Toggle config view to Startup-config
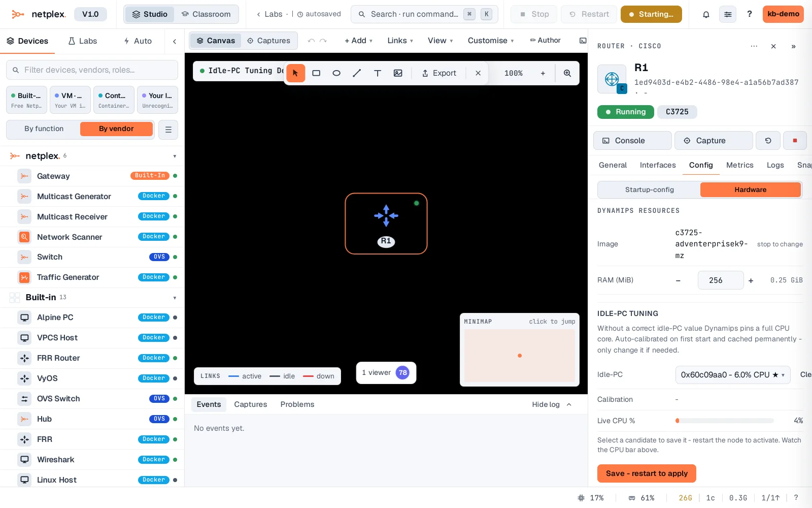Screen dimensions: 812x508 pos(649,189)
